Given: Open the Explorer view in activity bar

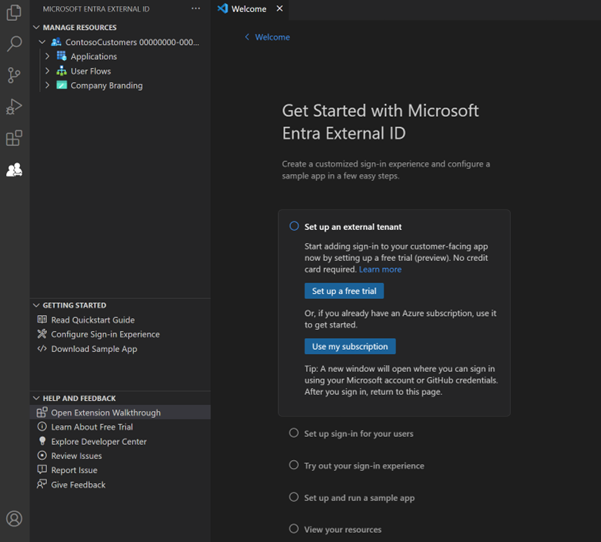Looking at the screenshot, I should pyautogui.click(x=14, y=13).
